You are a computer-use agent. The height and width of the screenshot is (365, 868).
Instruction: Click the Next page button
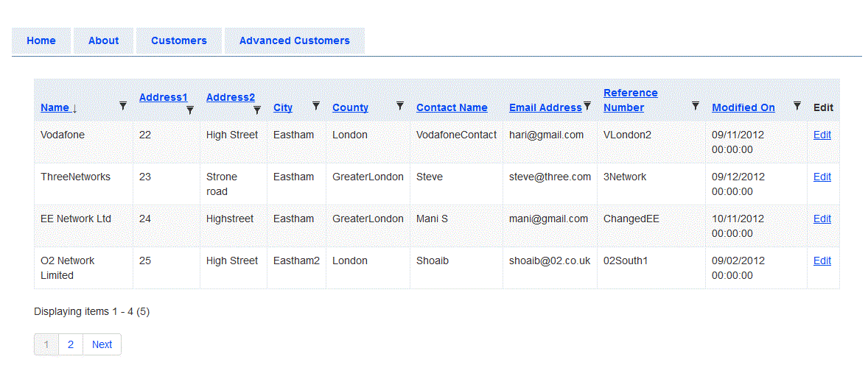102,344
